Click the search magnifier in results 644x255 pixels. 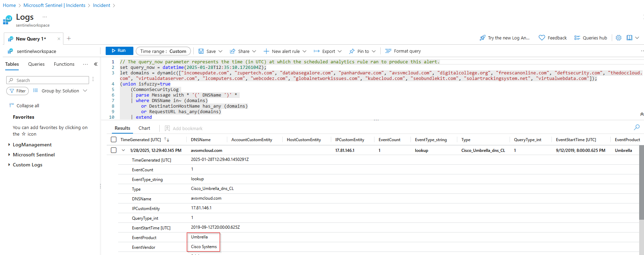(636, 127)
